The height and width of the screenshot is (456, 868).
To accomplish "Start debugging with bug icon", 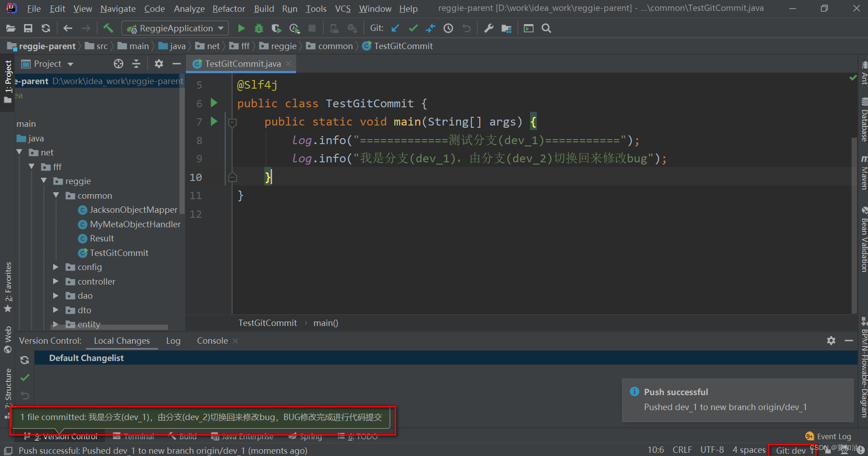I will [259, 28].
